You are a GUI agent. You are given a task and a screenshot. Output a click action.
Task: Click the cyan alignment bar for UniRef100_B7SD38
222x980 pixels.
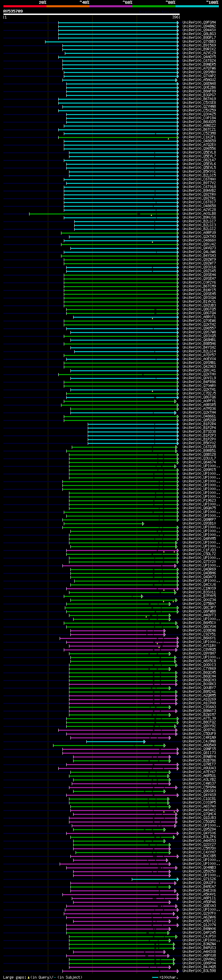133,432
